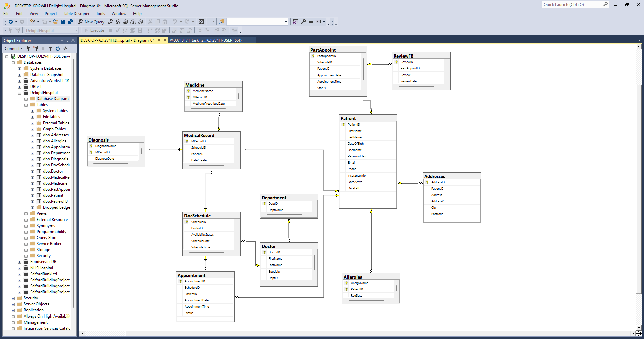Expand the Views folder node

pos(26,214)
